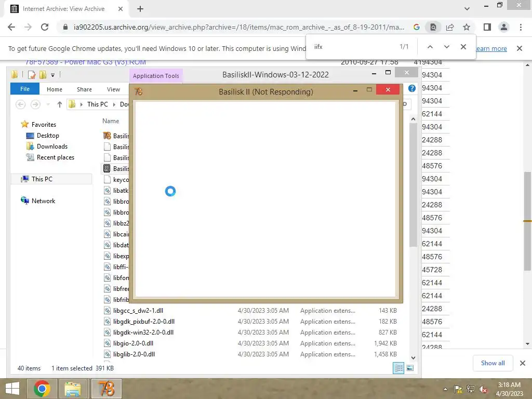Switch to Chrome on taskbar
The height and width of the screenshot is (399, 532).
(x=42, y=389)
